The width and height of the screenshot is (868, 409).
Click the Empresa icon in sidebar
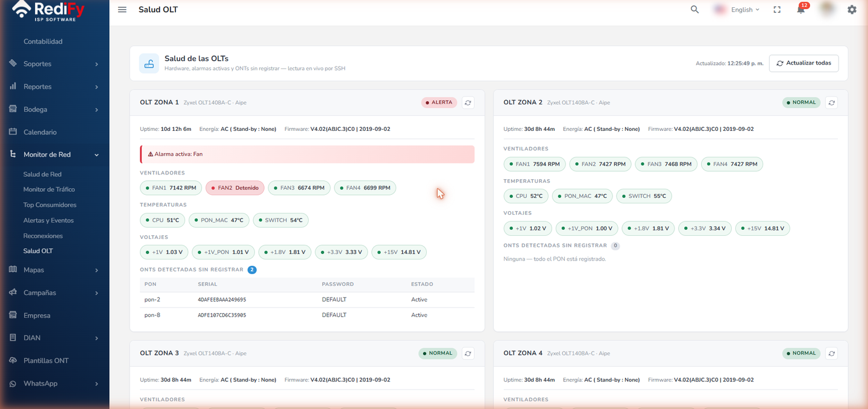click(13, 315)
